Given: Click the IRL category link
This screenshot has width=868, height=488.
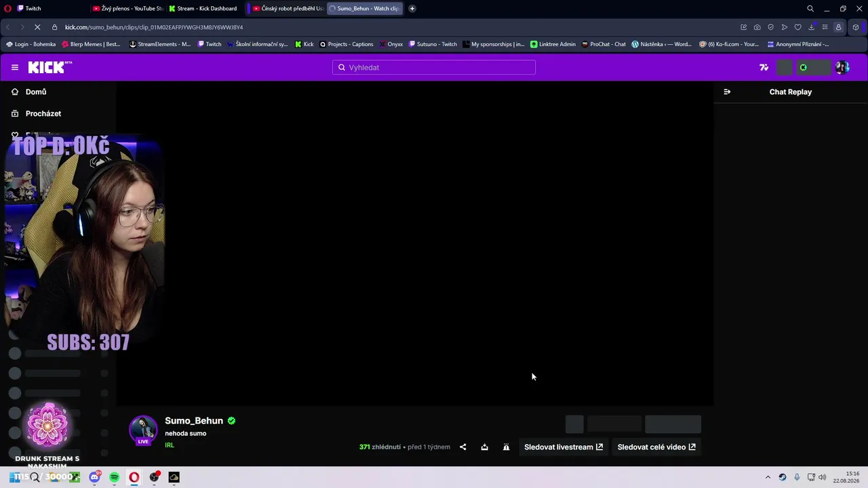Looking at the screenshot, I should pyautogui.click(x=170, y=445).
